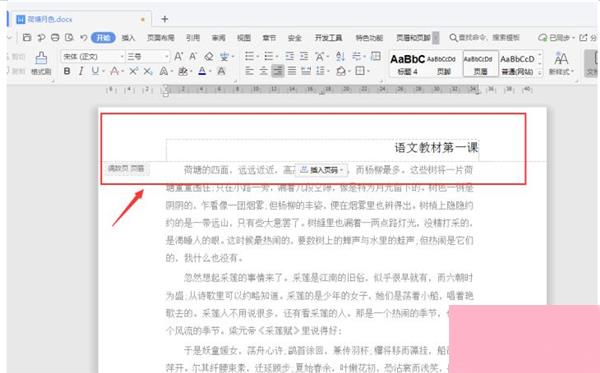The width and height of the screenshot is (600, 373).
Task: Toggle Bold formatting
Action: 67,71
